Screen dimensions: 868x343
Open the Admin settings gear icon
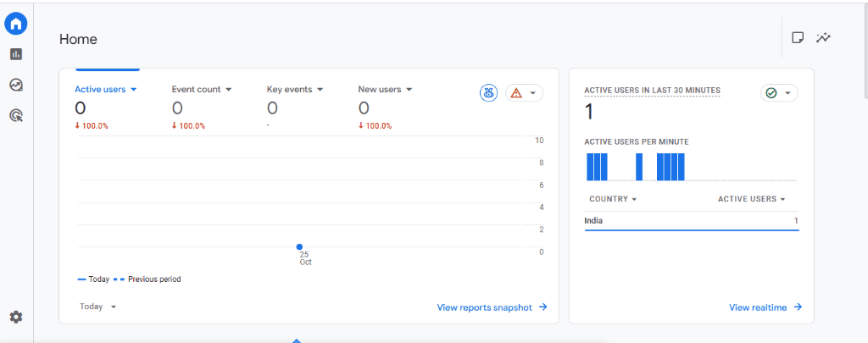click(x=16, y=317)
